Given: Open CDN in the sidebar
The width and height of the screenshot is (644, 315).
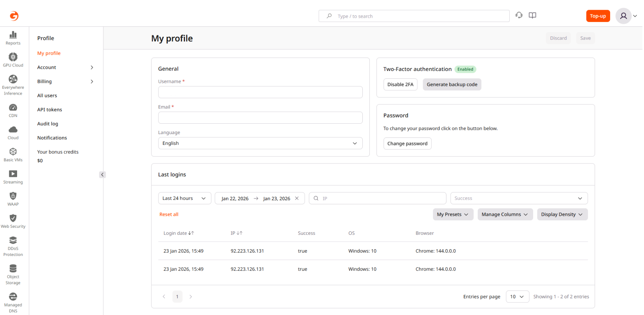Looking at the screenshot, I should (x=13, y=110).
